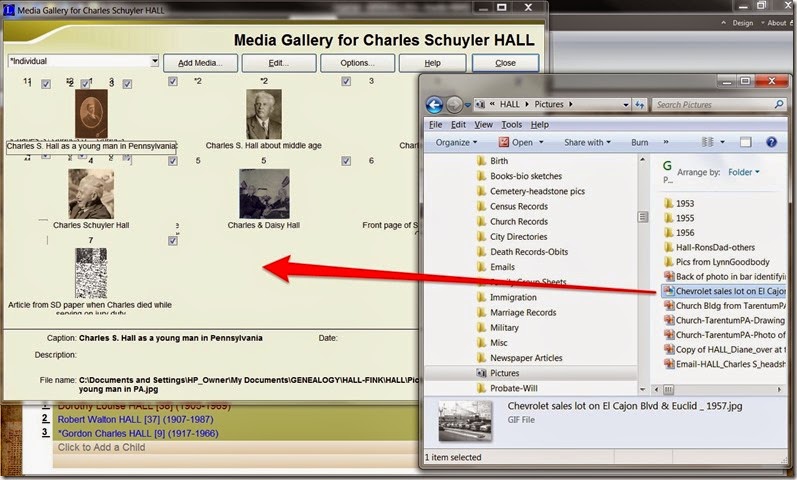The image size is (797, 480).
Task: Expand the Organize dropdown in Explorer
Action: [x=456, y=142]
